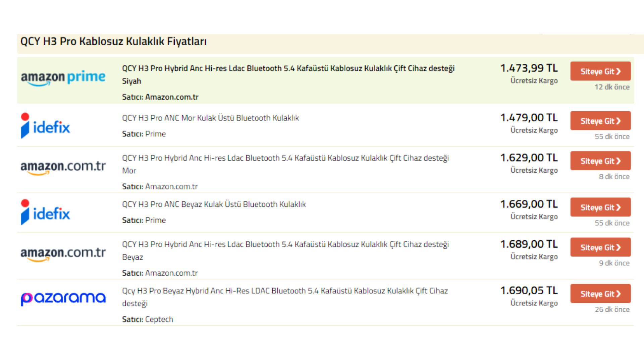Screen dimensions: 644x362
Task: Open the Amazon Hybrid Anc Beyaz product title
Action: (x=285, y=251)
